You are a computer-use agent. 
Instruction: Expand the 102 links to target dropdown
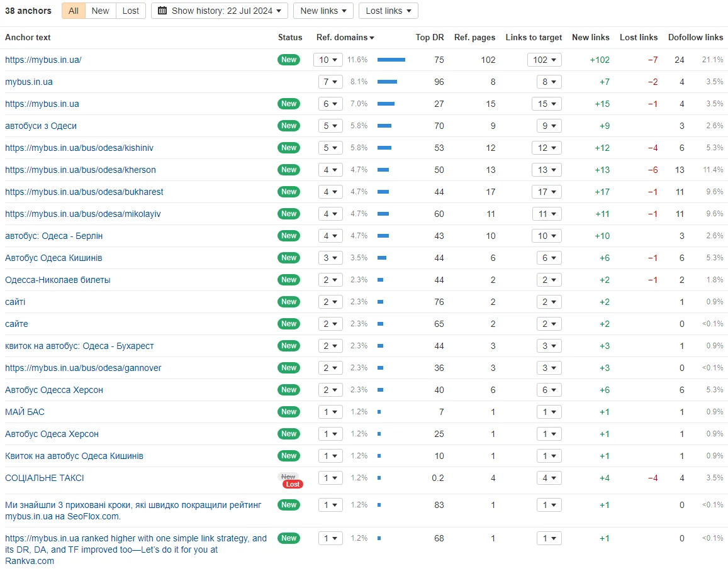coord(544,60)
